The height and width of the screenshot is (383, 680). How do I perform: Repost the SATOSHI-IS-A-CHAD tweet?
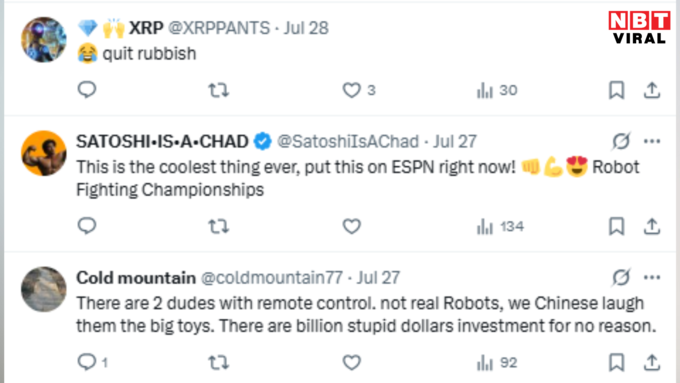(x=218, y=226)
